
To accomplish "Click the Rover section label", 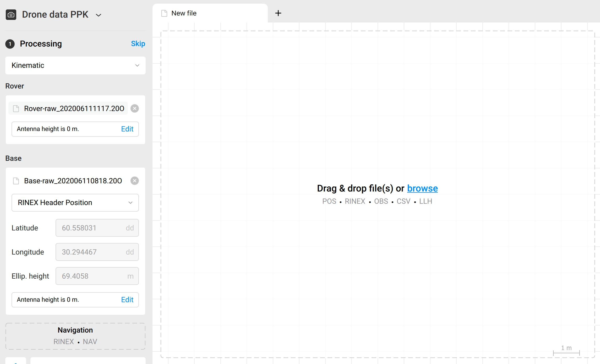I will pyautogui.click(x=15, y=86).
